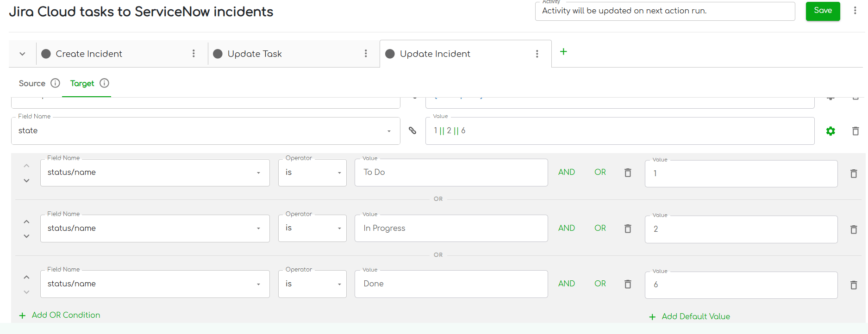
Task: Add AND condition to To Do row
Action: click(567, 172)
